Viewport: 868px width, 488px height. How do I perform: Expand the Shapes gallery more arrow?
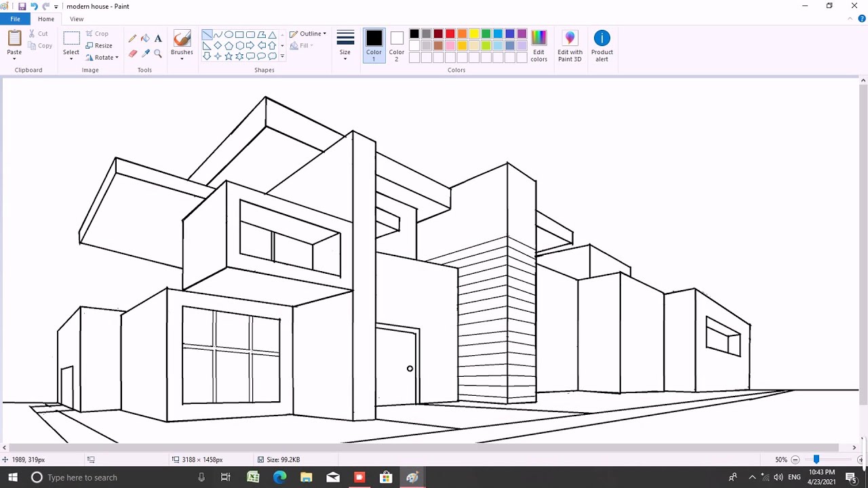282,57
